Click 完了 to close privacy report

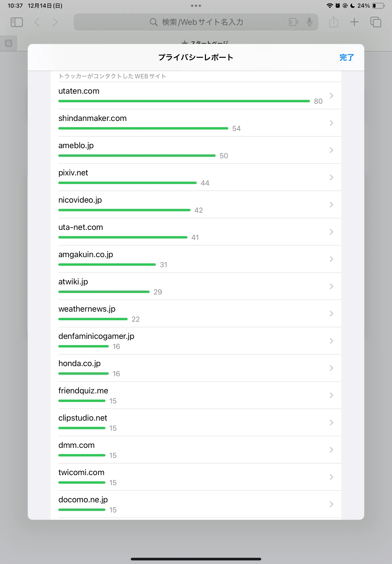coord(346,57)
